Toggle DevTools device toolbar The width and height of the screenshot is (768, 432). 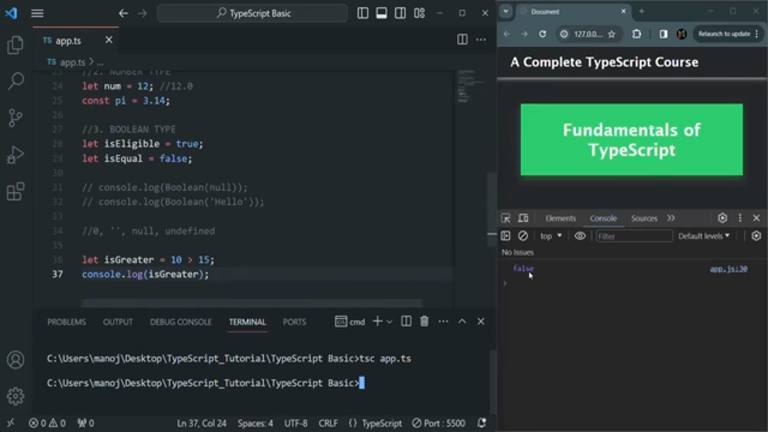point(523,218)
